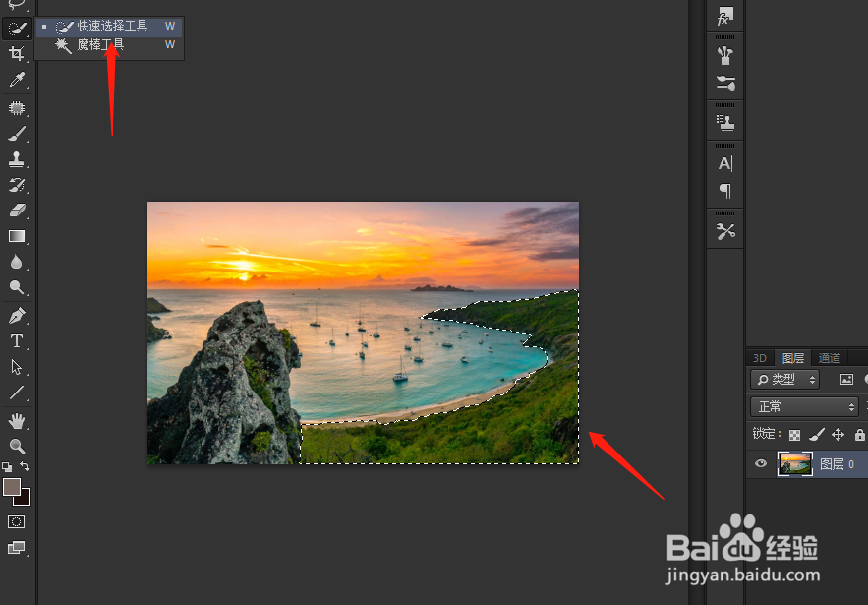The height and width of the screenshot is (605, 868).
Task: Select the Quick Selection tool in toolbar
Action: 17,28
